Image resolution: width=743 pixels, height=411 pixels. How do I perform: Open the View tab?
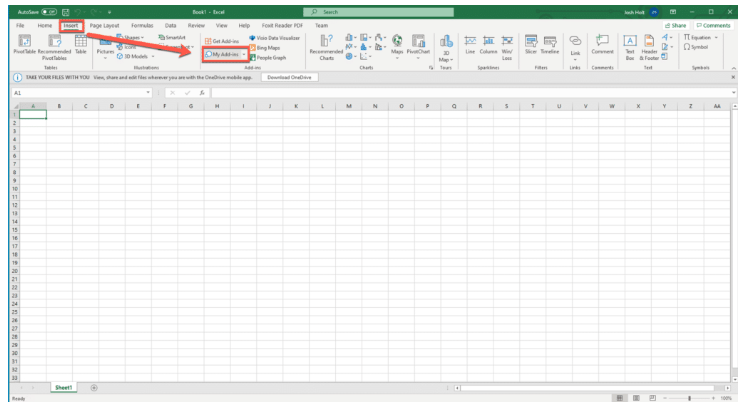pos(221,26)
